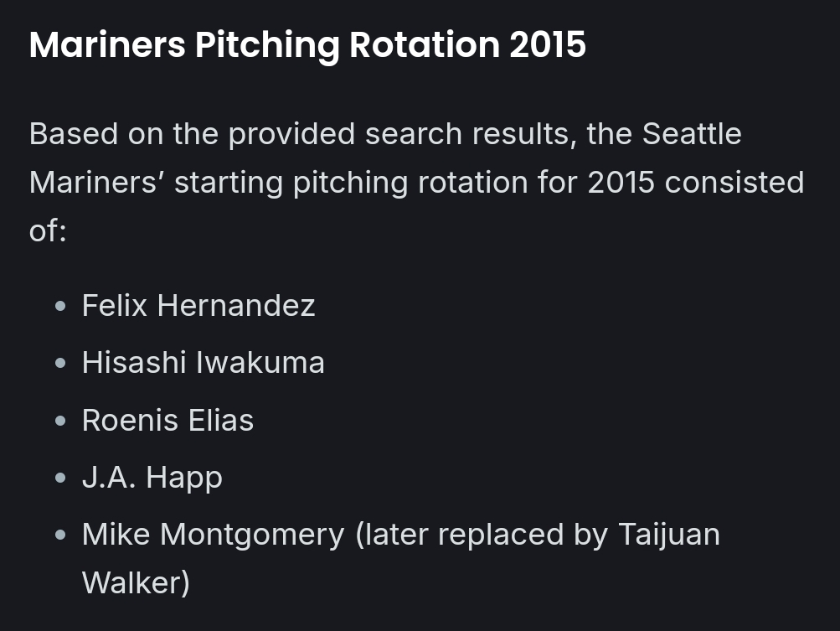This screenshot has width=840, height=631.
Task: Click the bullet beside Roenis Elias
Action: (x=60, y=421)
